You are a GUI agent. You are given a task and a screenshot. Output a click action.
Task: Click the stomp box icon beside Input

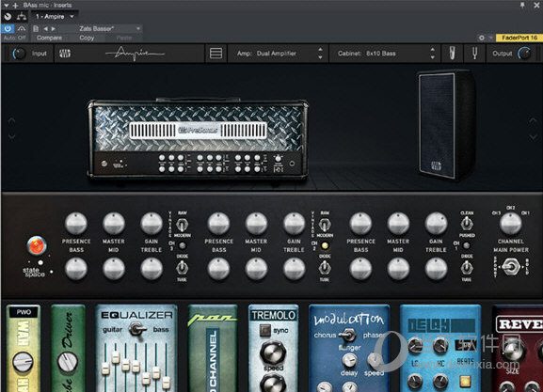[x=65, y=54]
